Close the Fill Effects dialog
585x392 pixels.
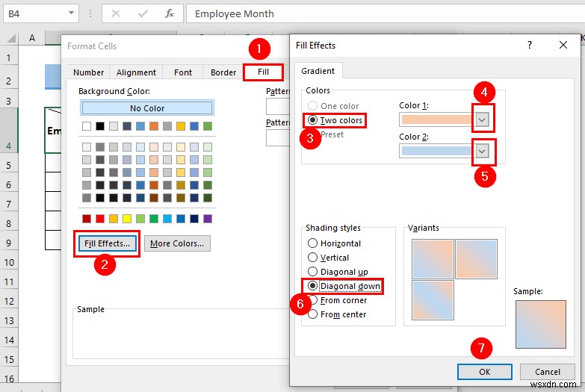coord(563,45)
